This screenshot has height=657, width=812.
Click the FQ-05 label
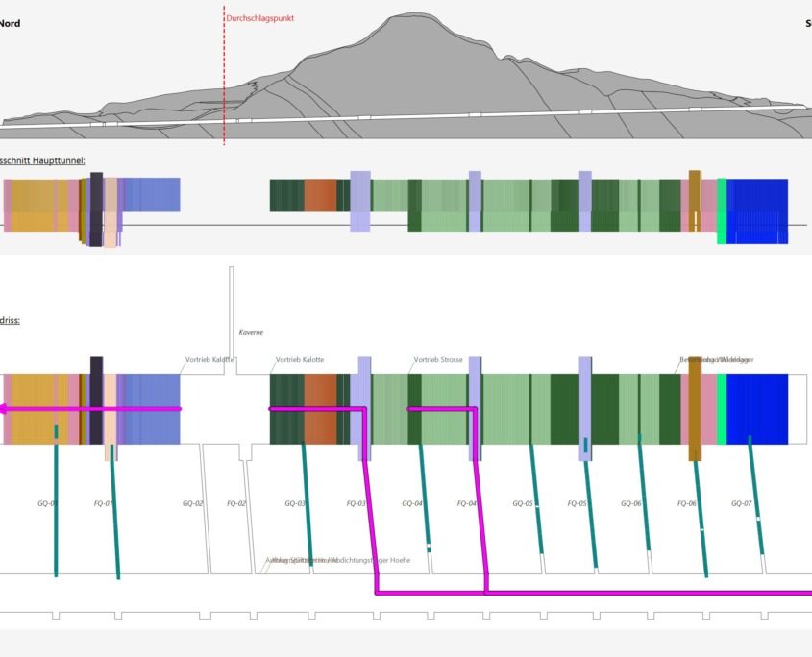click(x=577, y=503)
